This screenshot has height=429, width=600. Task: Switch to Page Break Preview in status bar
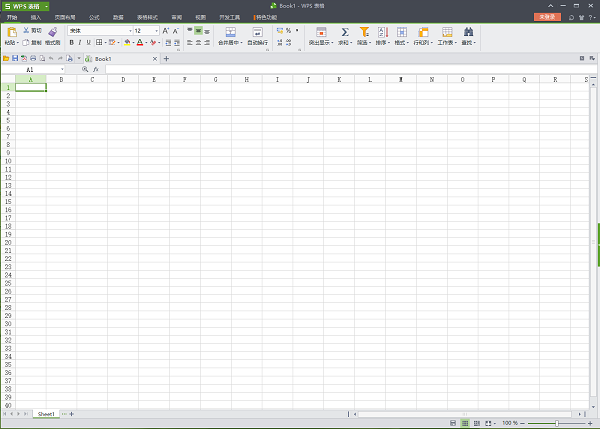pos(477,423)
